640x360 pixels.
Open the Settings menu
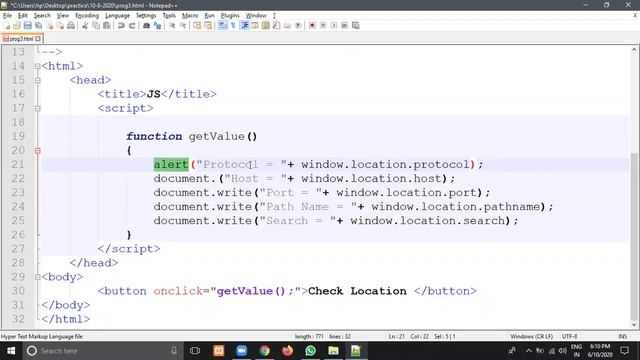(x=146, y=16)
